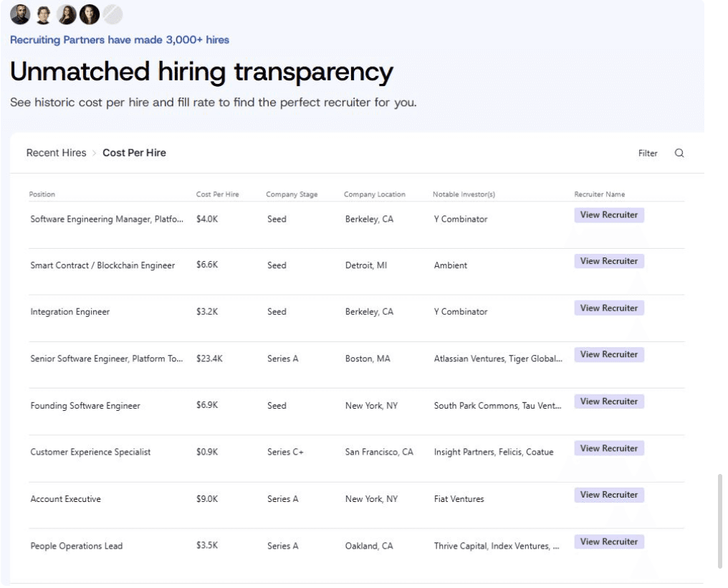The width and height of the screenshot is (728, 588).
Task: View recruiter for Integration Engineer
Action: tap(608, 308)
